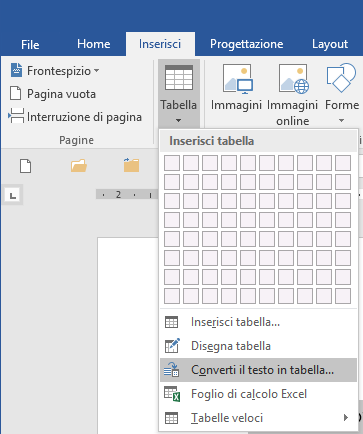
Task: Expand the Frontespizio dropdown arrow
Action: (96, 71)
